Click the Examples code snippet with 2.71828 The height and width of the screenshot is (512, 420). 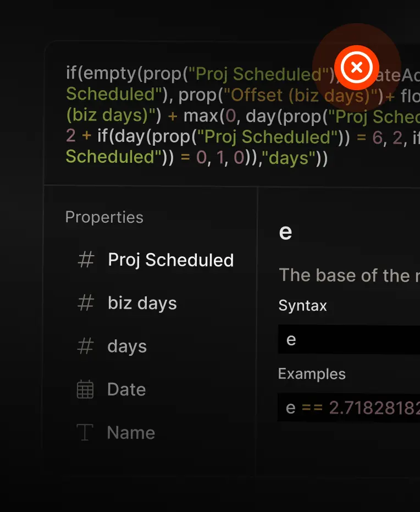pyautogui.click(x=349, y=408)
